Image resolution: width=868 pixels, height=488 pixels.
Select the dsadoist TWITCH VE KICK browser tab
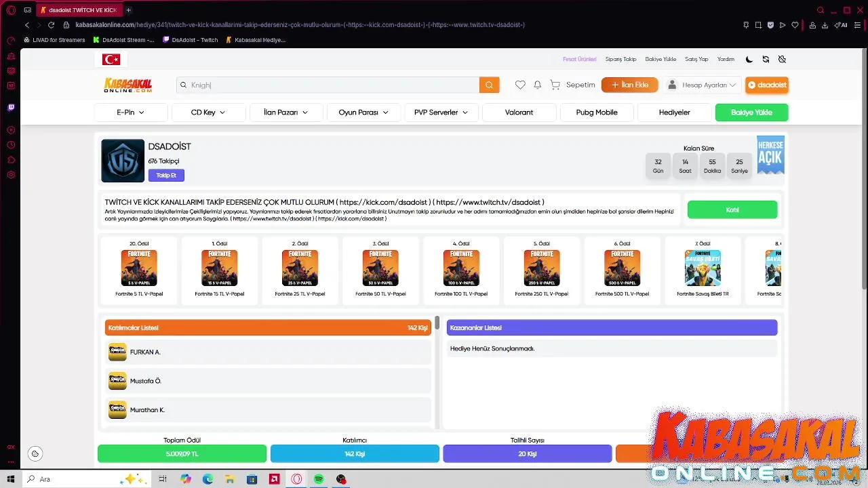pyautogui.click(x=80, y=10)
